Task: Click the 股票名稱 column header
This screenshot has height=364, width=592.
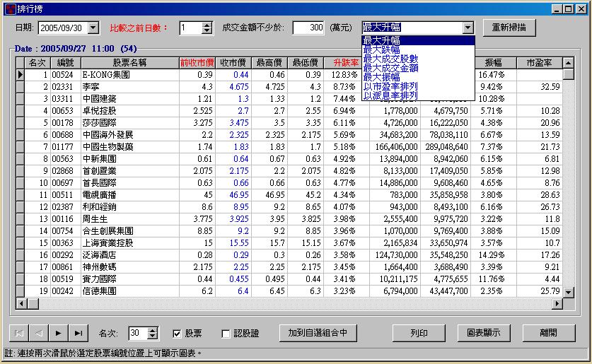Action: click(130, 63)
